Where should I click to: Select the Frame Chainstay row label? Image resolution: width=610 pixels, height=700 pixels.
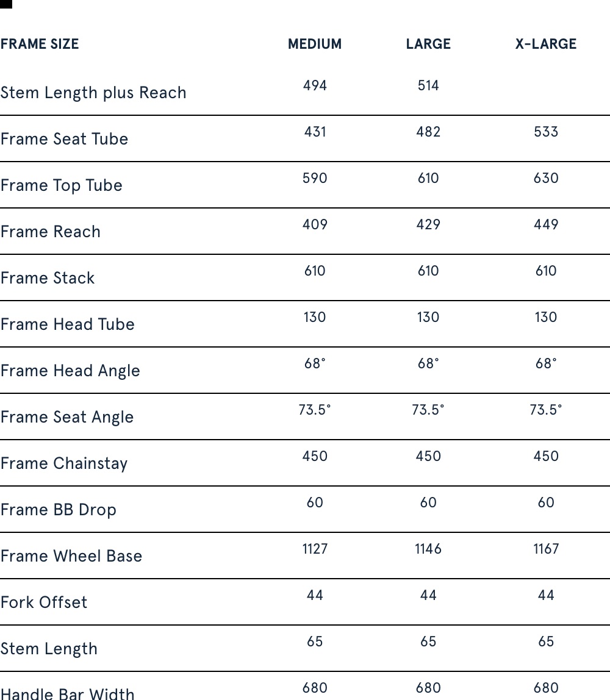click(x=64, y=463)
